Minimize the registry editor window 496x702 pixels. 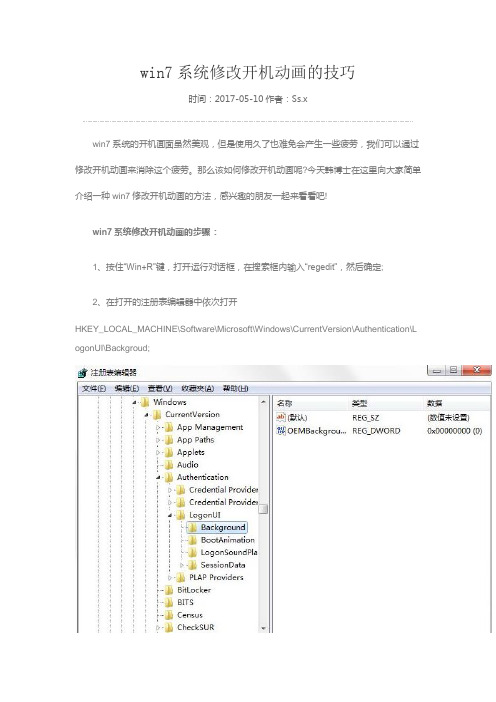[436, 371]
